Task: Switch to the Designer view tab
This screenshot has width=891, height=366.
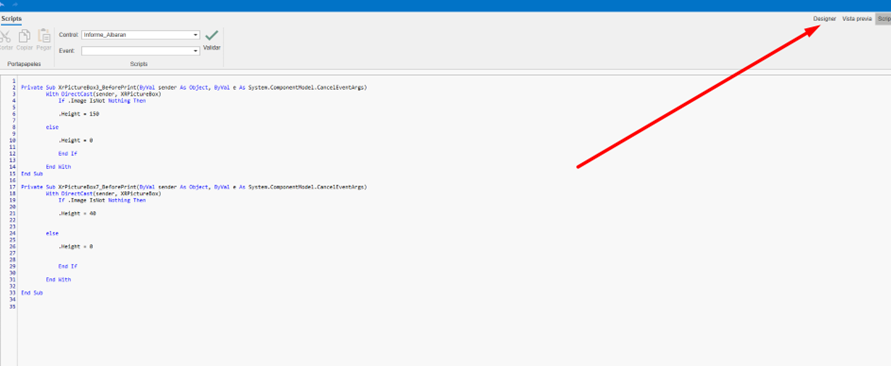Action: (x=825, y=19)
